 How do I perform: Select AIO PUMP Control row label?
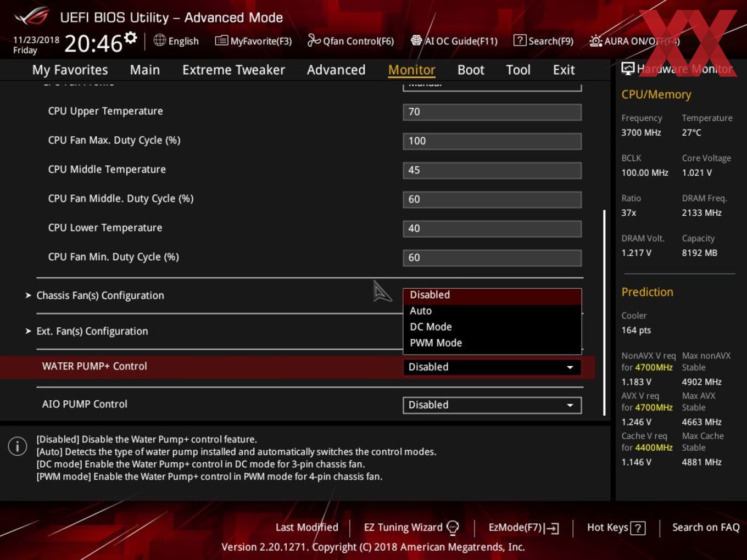[85, 404]
